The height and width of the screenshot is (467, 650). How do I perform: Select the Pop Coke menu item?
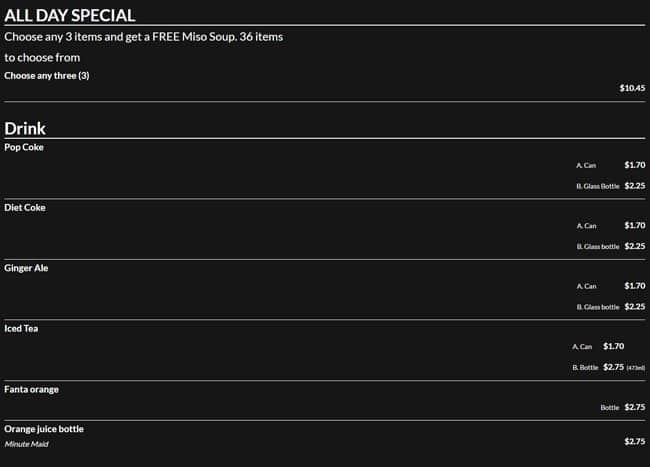[24, 147]
